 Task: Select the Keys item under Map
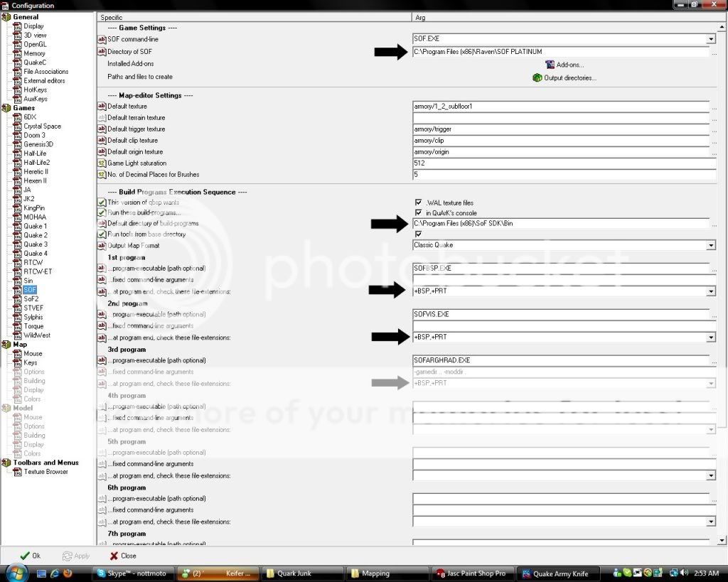[30, 362]
